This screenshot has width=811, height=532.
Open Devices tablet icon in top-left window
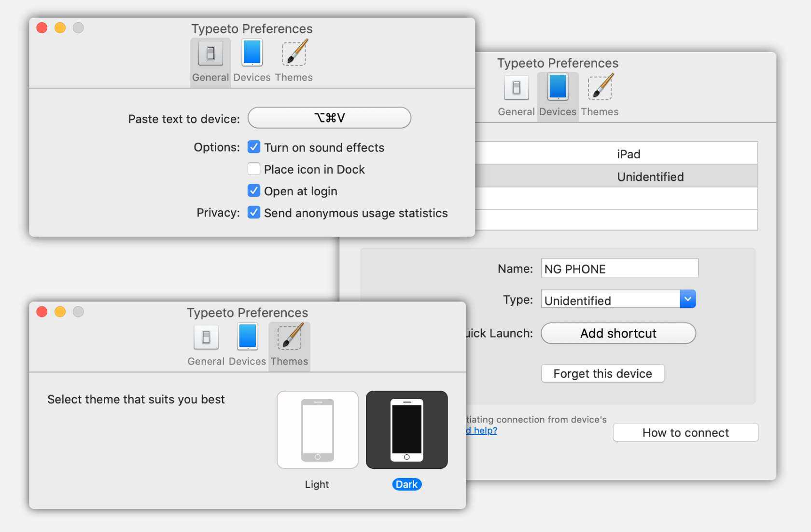tap(252, 52)
